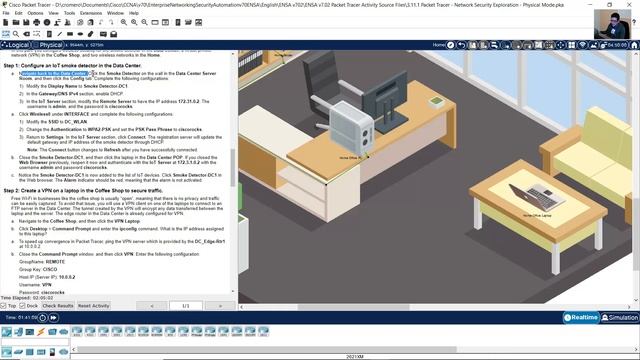Choose the Delete tool
Image resolution: width=640 pixels, height=360 pixels.
click(27, 34)
